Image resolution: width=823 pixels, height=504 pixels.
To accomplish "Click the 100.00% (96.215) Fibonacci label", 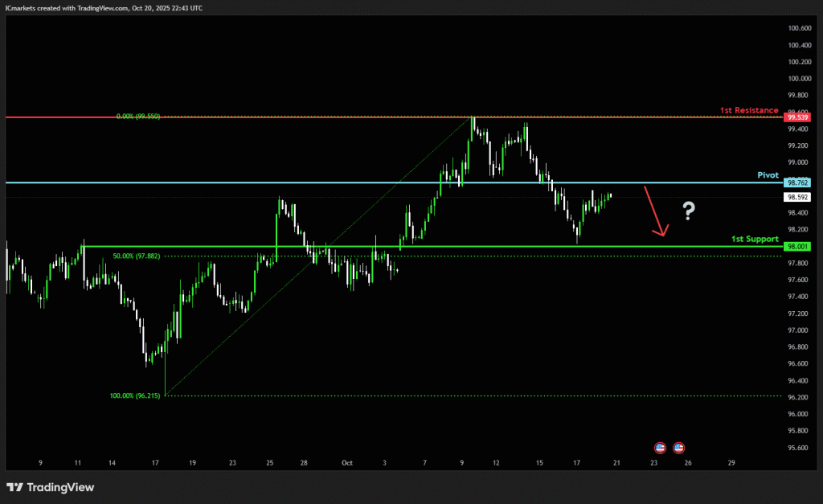I will coord(137,395).
